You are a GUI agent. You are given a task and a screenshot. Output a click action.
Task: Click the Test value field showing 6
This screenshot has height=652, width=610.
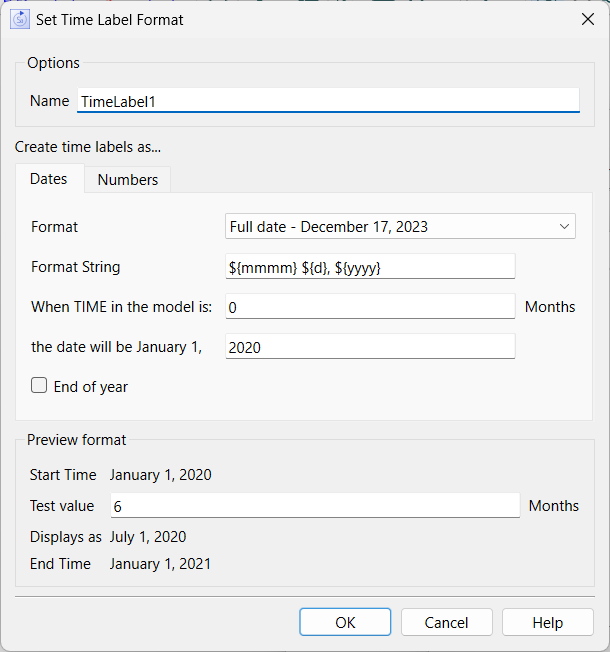(315, 506)
